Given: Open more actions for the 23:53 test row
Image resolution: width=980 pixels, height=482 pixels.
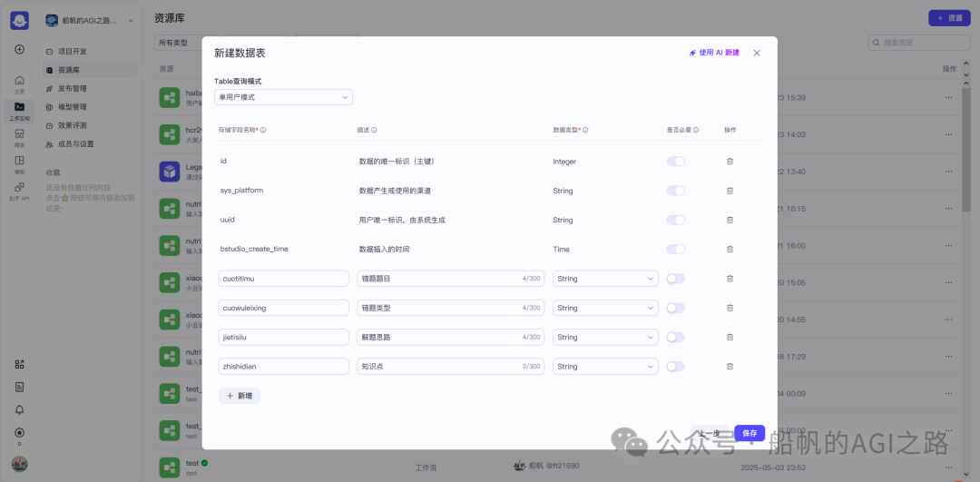Looking at the screenshot, I should coord(948,467).
